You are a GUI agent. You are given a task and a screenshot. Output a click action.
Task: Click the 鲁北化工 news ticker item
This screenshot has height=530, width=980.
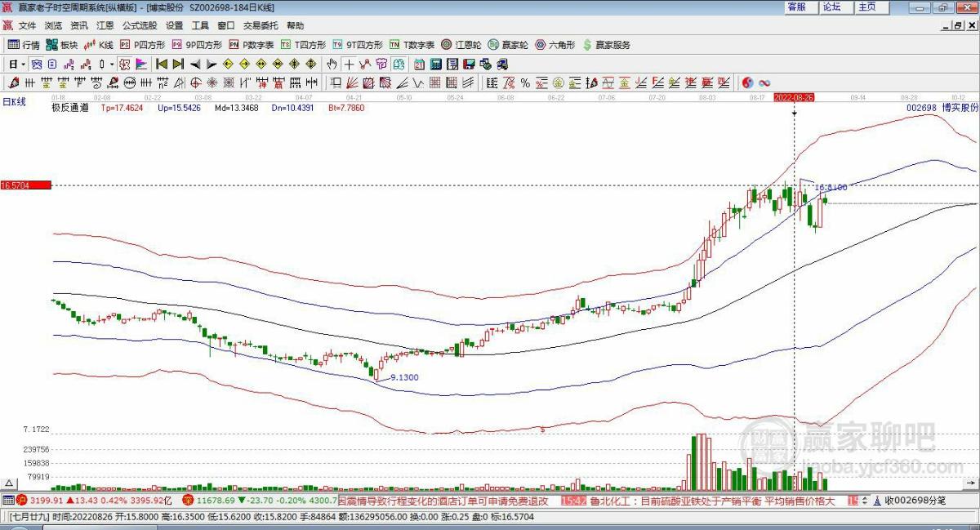tap(713, 500)
